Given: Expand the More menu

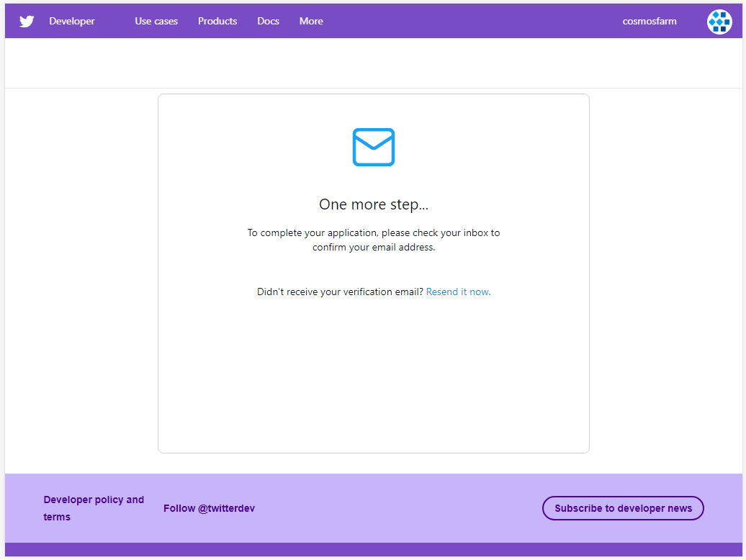Looking at the screenshot, I should (311, 22).
